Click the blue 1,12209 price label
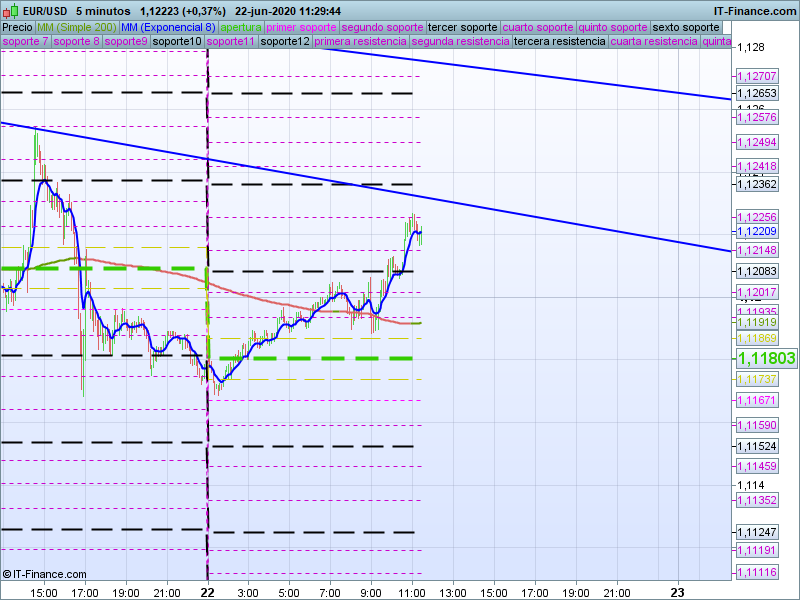Image resolution: width=800 pixels, height=600 pixels. click(757, 232)
